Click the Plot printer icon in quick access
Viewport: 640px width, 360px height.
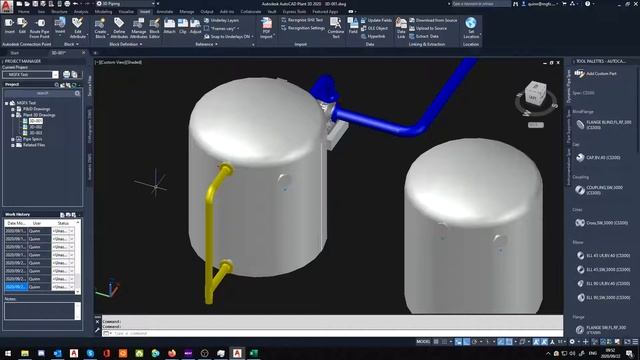[x=67, y=4]
